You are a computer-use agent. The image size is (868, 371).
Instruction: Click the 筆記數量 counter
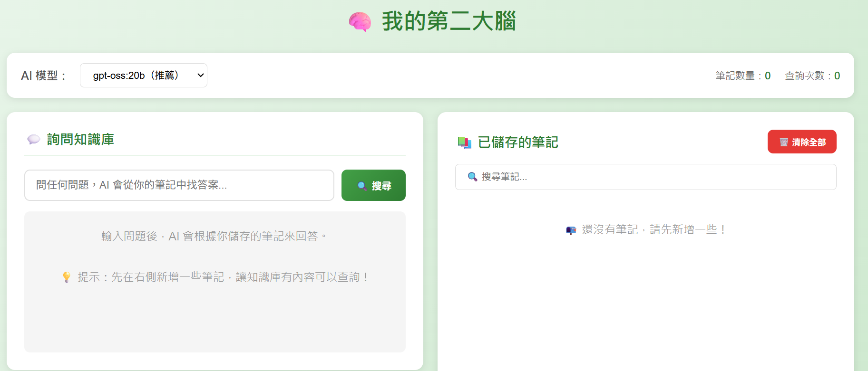[742, 76]
